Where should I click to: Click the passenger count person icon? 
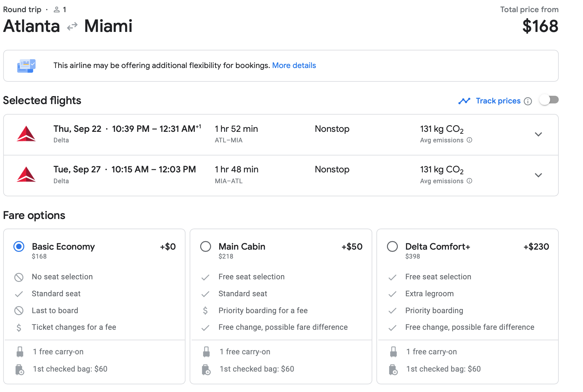[57, 10]
